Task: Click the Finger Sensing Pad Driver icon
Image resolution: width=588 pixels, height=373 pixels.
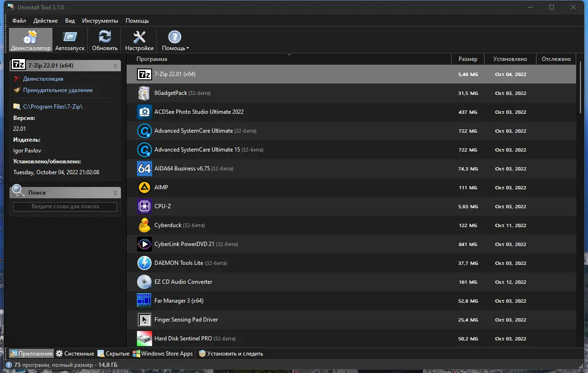Action: click(x=144, y=320)
